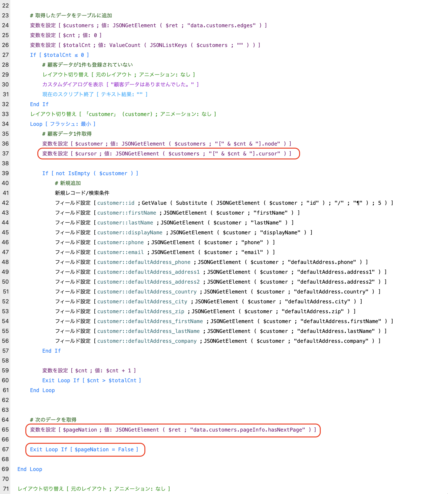Viewport: 448px width, 494px height.
Task: Select Loop フラッシュ: 最小 step
Action: [63, 124]
